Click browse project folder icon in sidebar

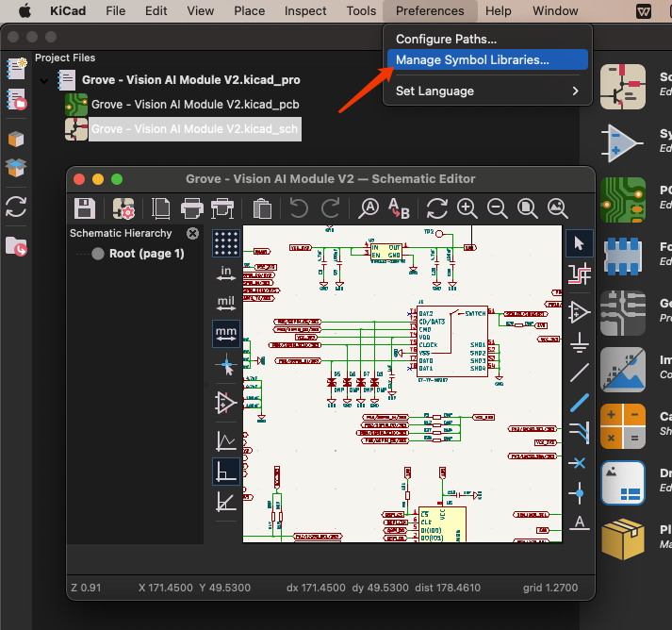coord(16,246)
